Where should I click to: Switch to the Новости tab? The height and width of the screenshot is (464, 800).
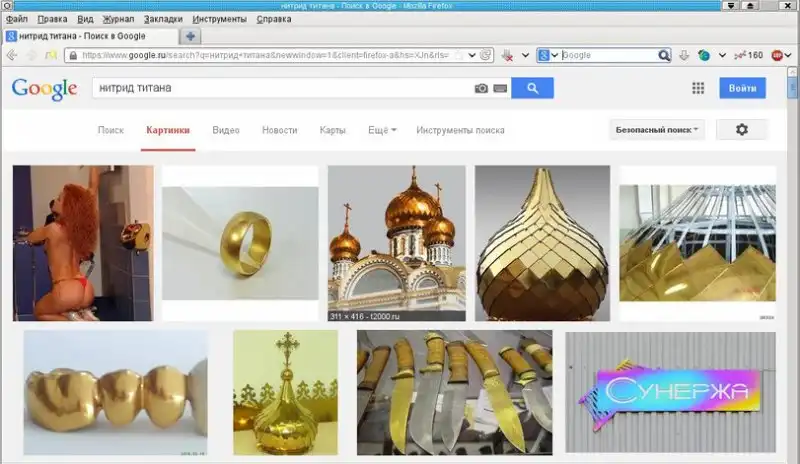279,130
